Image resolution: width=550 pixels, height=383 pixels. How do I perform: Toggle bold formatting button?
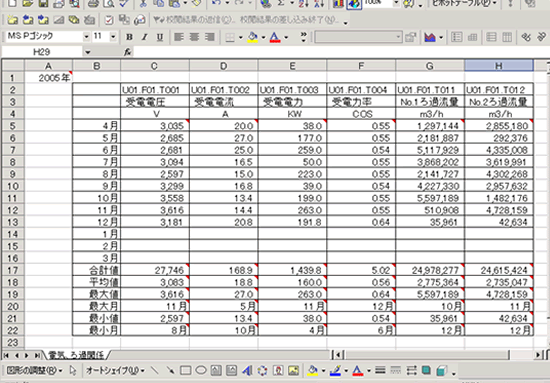[129, 37]
